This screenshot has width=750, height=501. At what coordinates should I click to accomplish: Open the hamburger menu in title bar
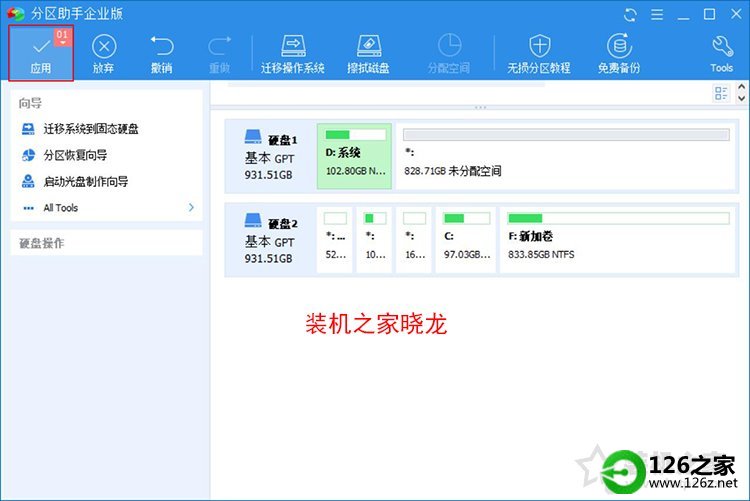(x=657, y=15)
